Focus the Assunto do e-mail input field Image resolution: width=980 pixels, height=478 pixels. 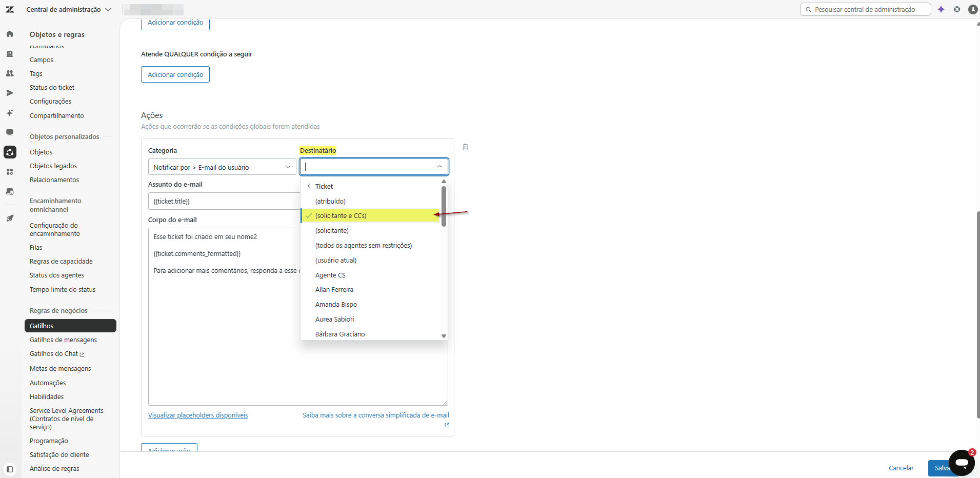click(x=224, y=201)
